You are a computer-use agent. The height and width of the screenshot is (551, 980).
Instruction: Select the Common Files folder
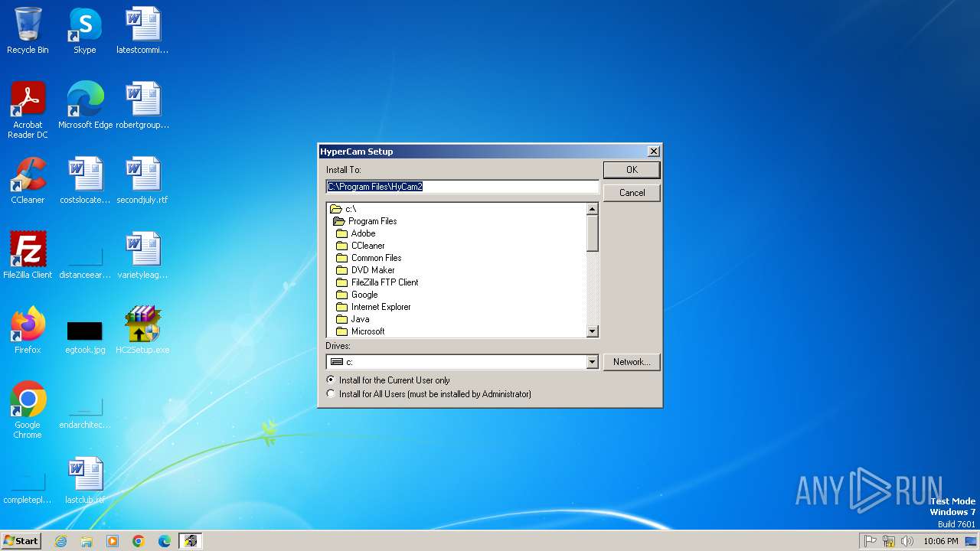[x=369, y=258]
